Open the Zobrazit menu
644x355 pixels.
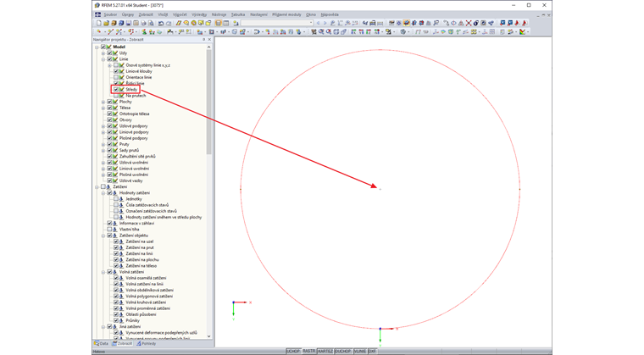pyautogui.click(x=146, y=14)
